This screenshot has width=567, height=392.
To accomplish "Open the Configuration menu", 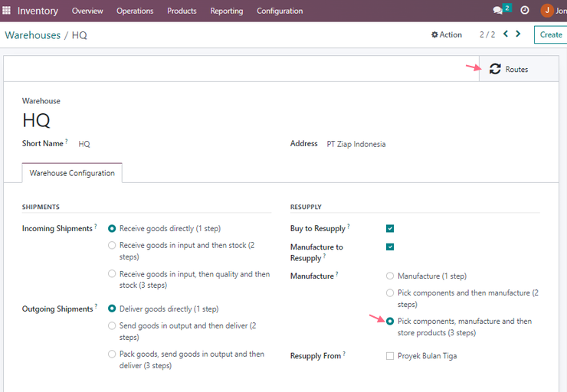I will point(280,11).
